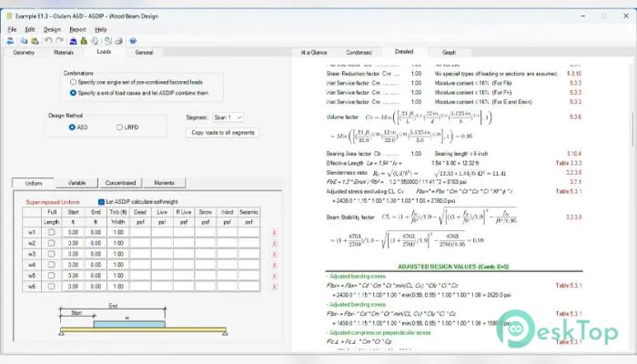The image size is (637, 364).
Task: Click w2 Snow psf cell
Action: 206,243
